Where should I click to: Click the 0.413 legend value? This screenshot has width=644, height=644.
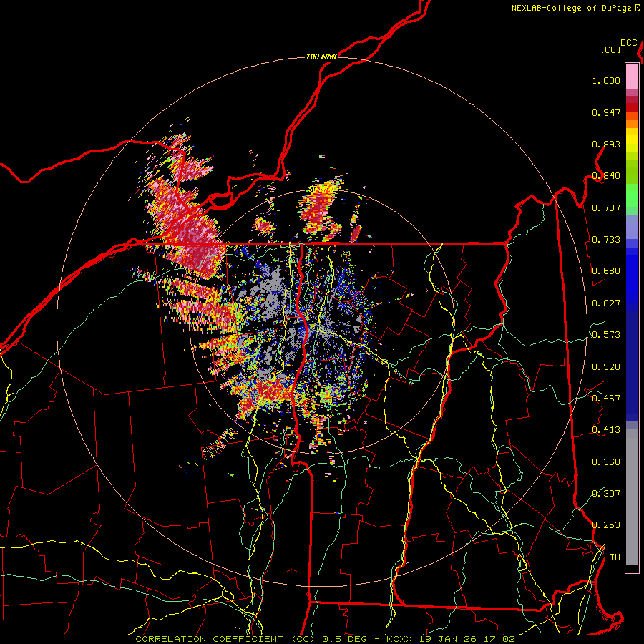click(x=606, y=430)
